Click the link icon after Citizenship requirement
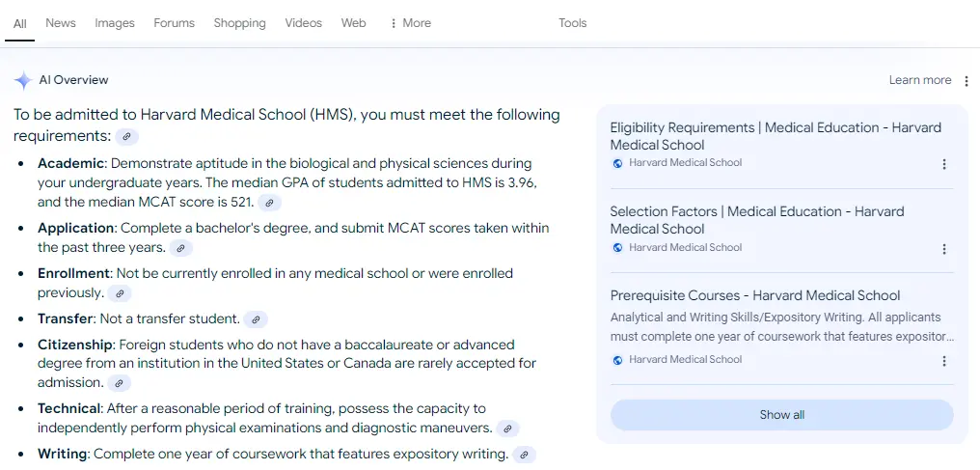The width and height of the screenshot is (980, 470). click(x=120, y=383)
